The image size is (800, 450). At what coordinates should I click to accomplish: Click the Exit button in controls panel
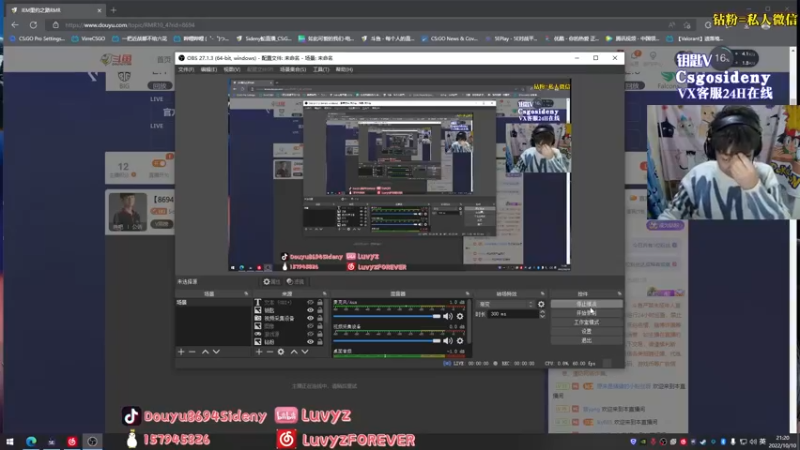(586, 340)
